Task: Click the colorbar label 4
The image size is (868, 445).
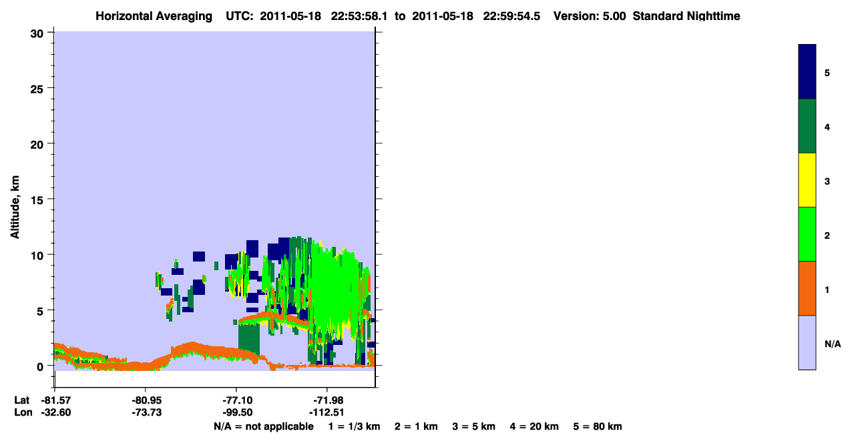Action: coord(827,126)
